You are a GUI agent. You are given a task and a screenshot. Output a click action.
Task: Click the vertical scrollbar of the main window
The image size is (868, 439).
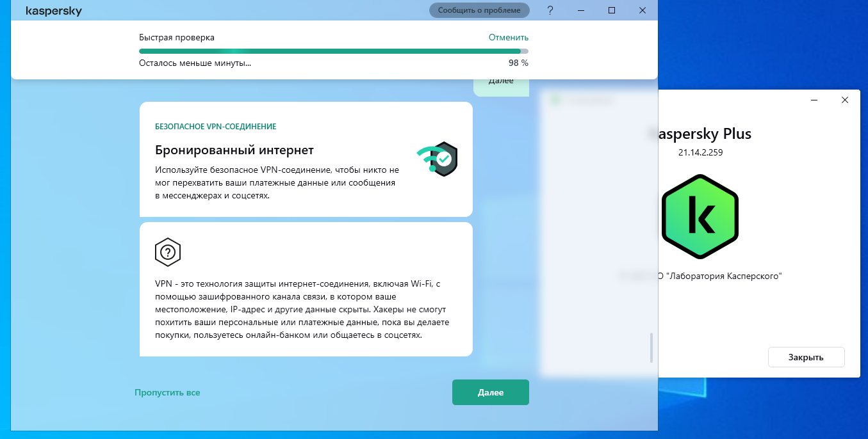pyautogui.click(x=651, y=347)
